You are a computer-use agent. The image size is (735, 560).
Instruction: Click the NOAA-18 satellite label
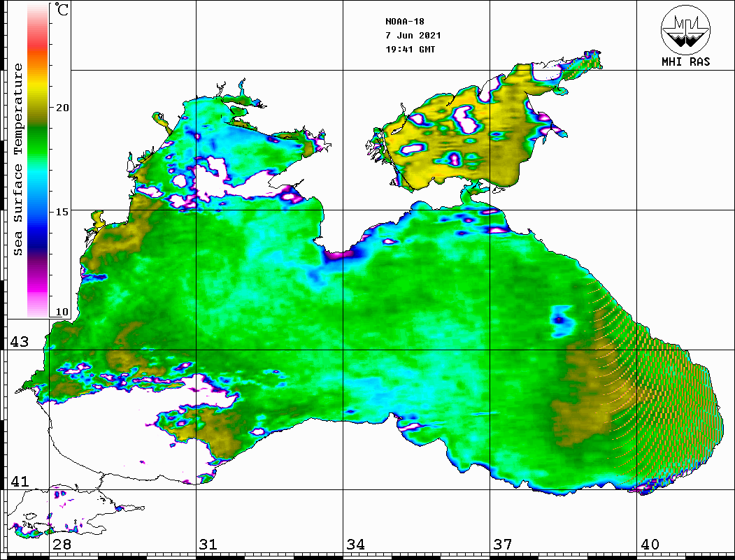pyautogui.click(x=404, y=22)
